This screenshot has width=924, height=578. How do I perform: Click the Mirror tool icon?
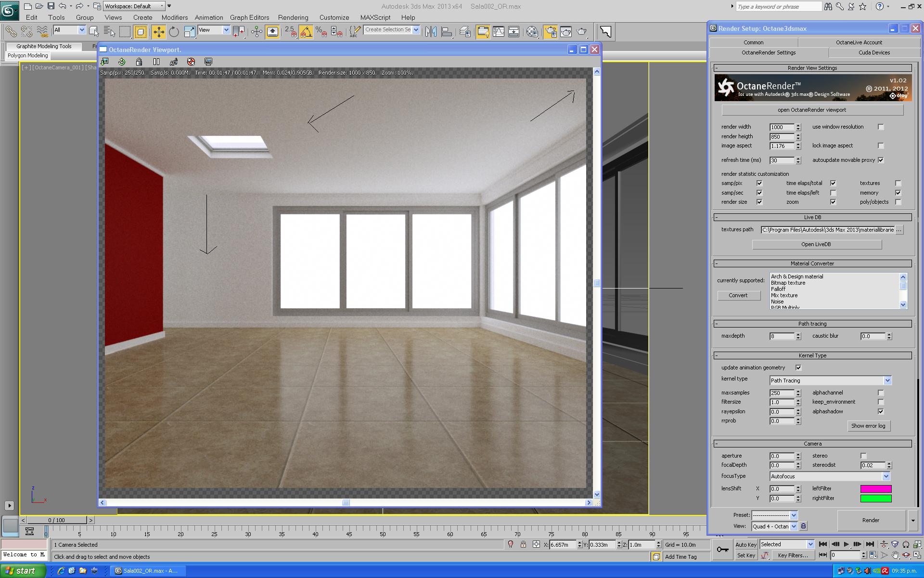click(431, 32)
